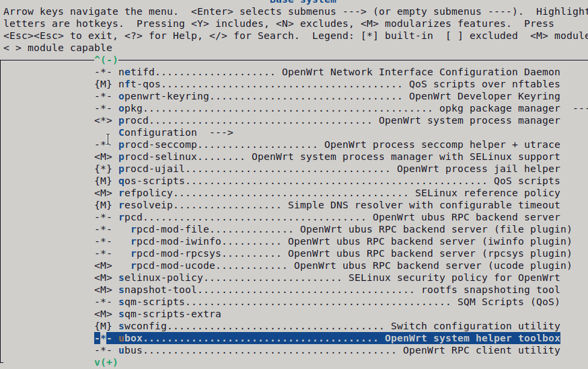Select the sqm-scripts-extra entry name
This screenshot has width=588, height=369.
click(170, 315)
